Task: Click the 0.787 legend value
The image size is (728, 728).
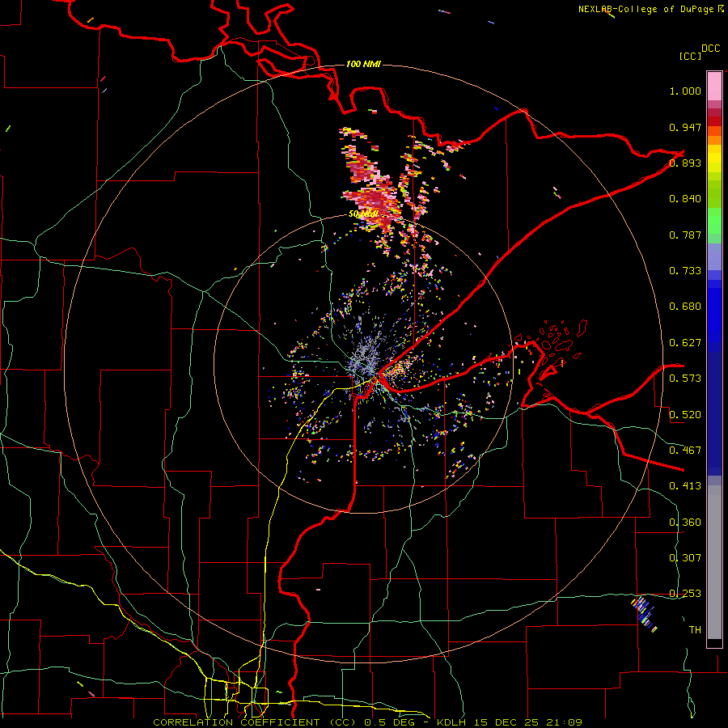Action: 685,235
